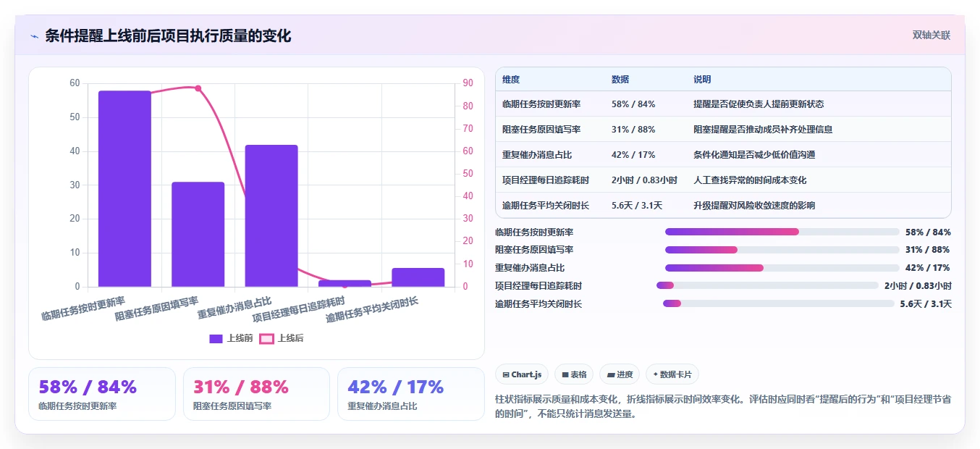Click the table cell 42% / 17%
This screenshot has width=980, height=449.
click(x=633, y=154)
